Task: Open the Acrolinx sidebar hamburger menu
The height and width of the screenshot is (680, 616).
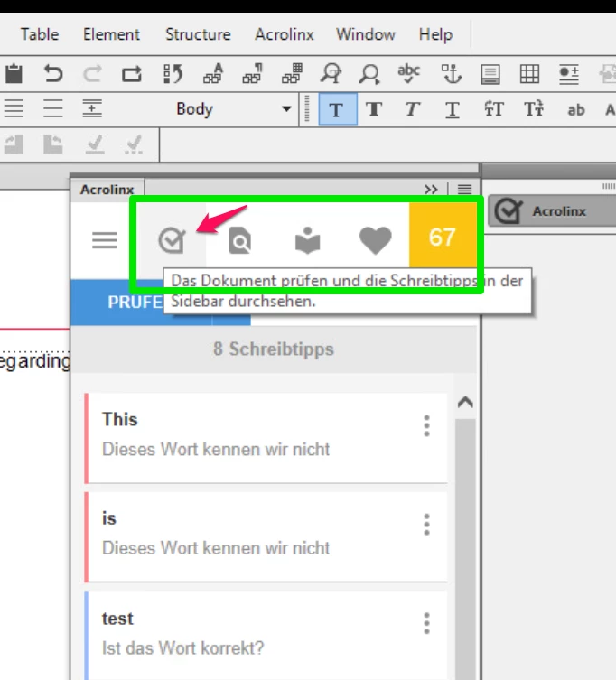Action: point(105,240)
